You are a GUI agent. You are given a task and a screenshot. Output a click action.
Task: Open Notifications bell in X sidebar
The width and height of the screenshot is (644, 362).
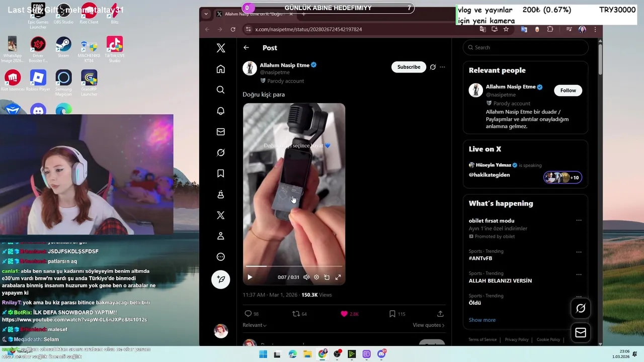[220, 111]
